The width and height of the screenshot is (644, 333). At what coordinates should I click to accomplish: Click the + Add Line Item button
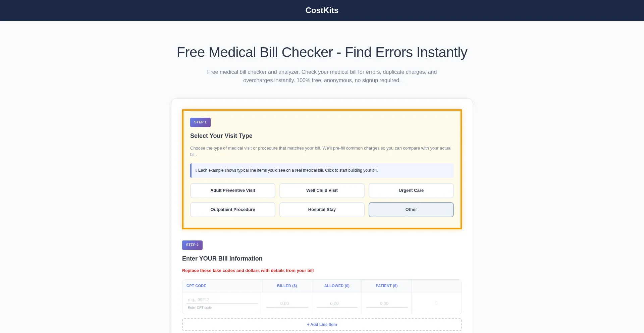click(322, 324)
